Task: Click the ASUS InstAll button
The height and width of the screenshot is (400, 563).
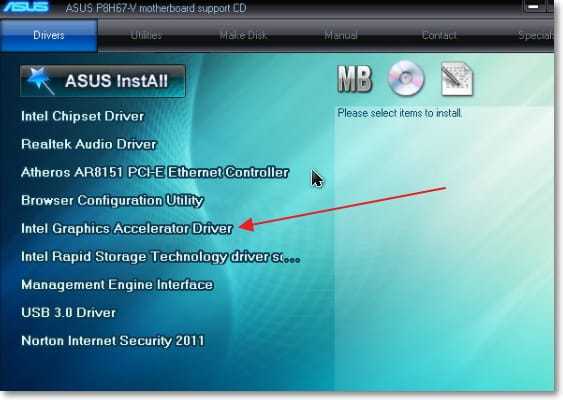Action: (103, 81)
